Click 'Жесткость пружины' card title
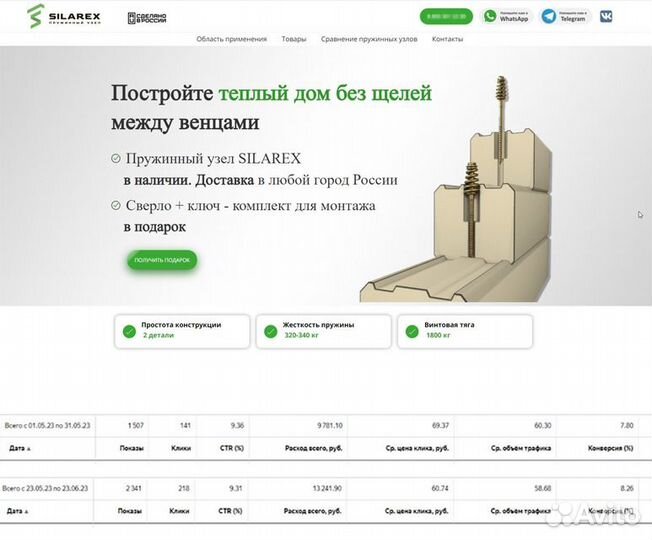Viewport: 652px width, 540px height. pyautogui.click(x=318, y=325)
